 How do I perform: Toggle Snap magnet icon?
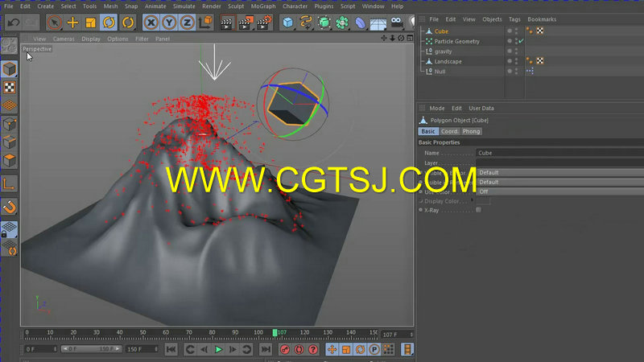(10, 207)
